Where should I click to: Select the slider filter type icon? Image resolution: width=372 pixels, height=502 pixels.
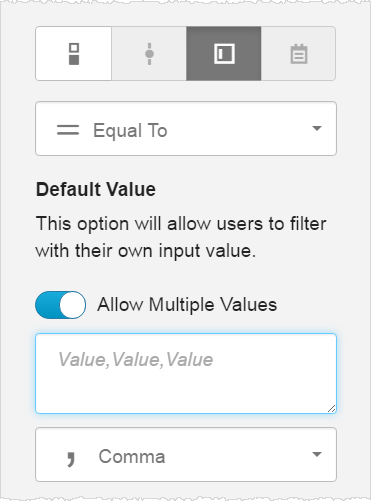point(149,54)
